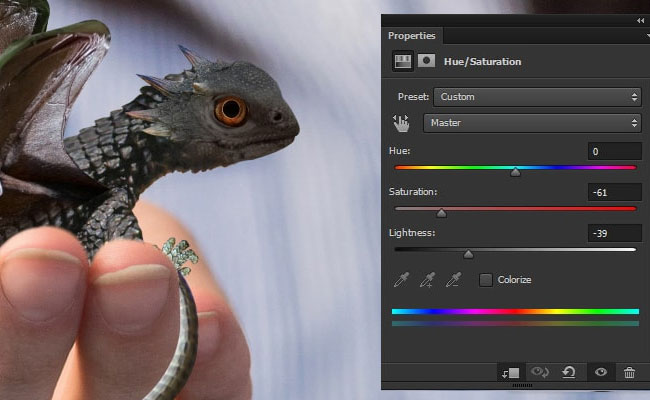Click the upper color spectrum bar

tap(515, 311)
